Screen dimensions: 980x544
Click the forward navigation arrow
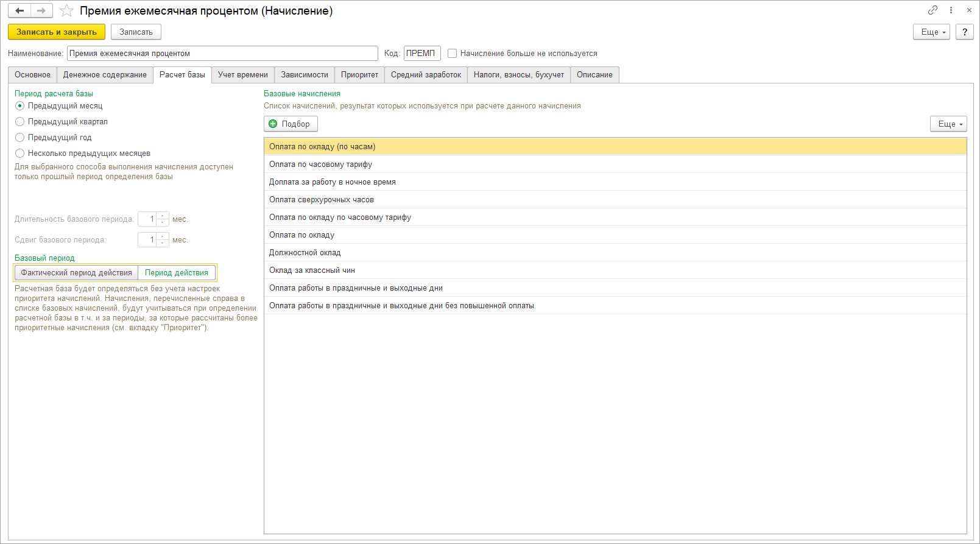point(41,11)
